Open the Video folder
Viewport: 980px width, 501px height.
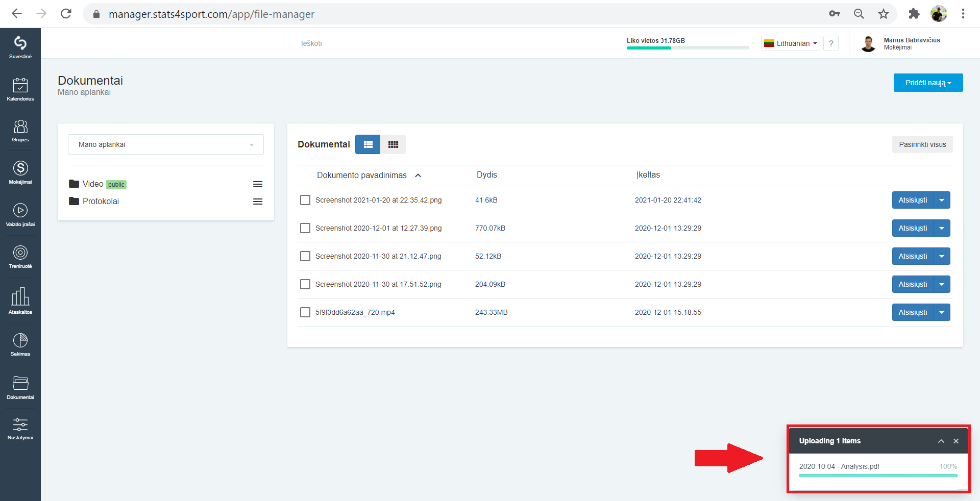(93, 184)
